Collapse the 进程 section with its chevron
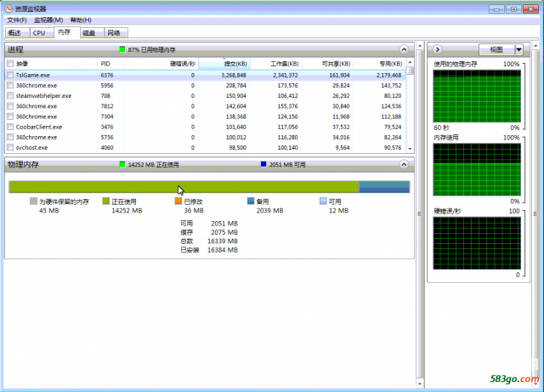The width and height of the screenshot is (544, 392). pos(404,49)
